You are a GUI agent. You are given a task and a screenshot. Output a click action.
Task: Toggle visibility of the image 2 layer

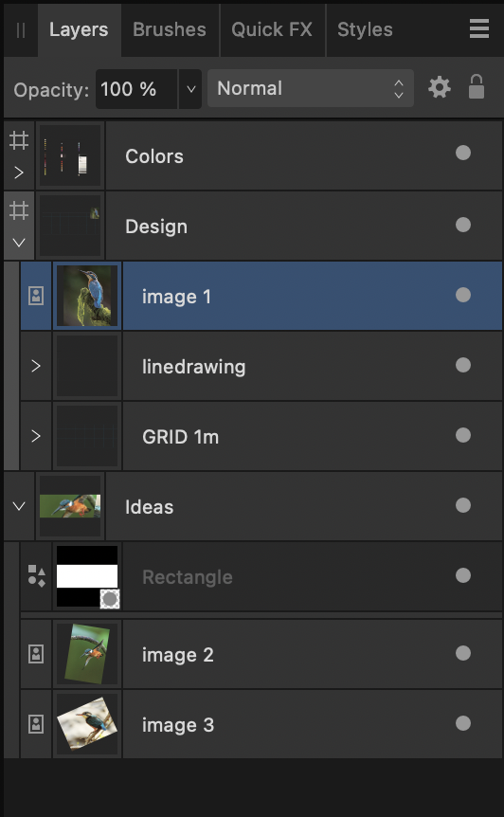(x=463, y=653)
